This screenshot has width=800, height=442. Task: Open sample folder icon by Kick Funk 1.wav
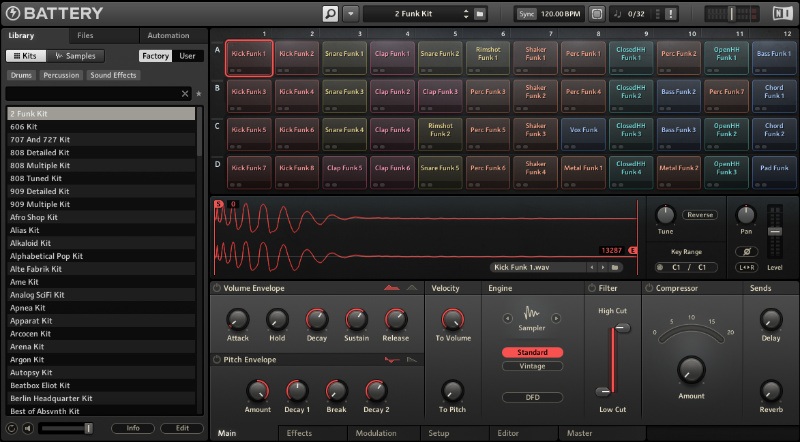pyautogui.click(x=615, y=267)
